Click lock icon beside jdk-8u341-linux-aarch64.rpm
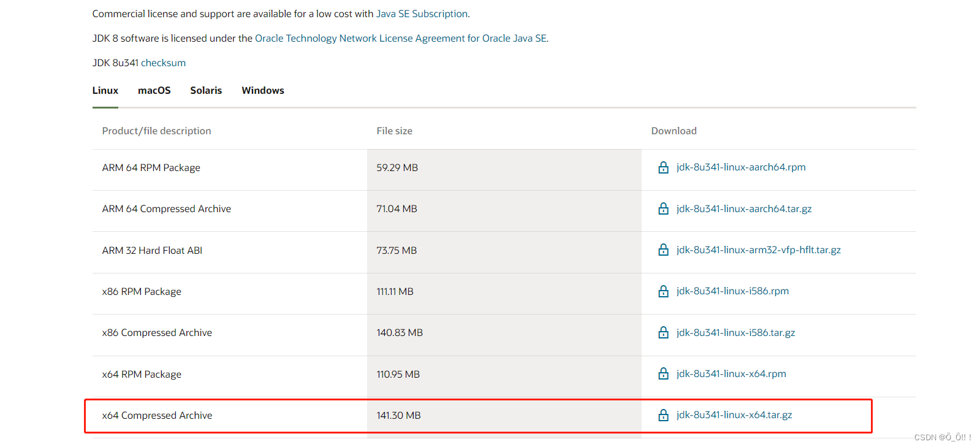 click(x=663, y=167)
